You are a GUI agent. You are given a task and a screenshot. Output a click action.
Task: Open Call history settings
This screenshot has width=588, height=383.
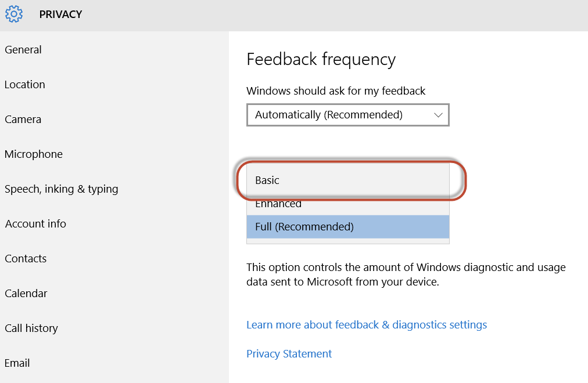click(x=31, y=328)
